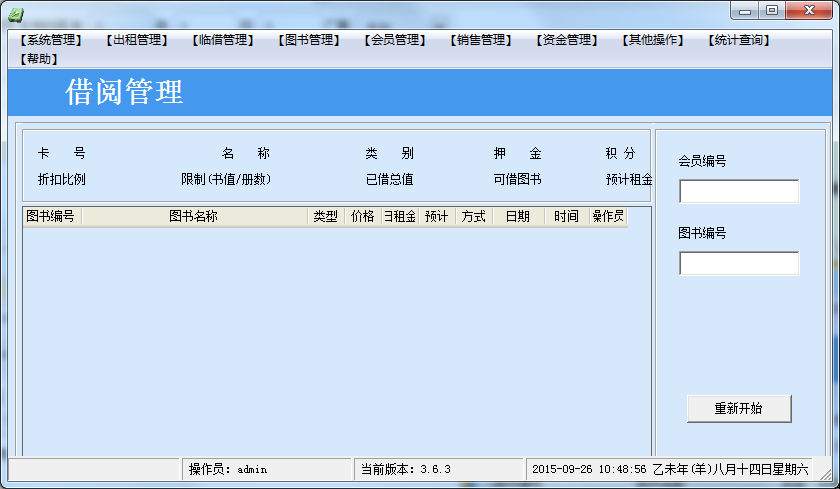Click the 会员编号 input field
The width and height of the screenshot is (840, 489).
(739, 192)
